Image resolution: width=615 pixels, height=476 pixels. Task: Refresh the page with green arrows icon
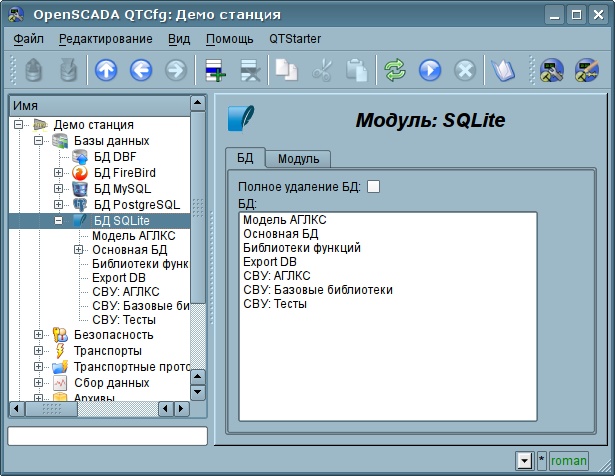pyautogui.click(x=395, y=70)
